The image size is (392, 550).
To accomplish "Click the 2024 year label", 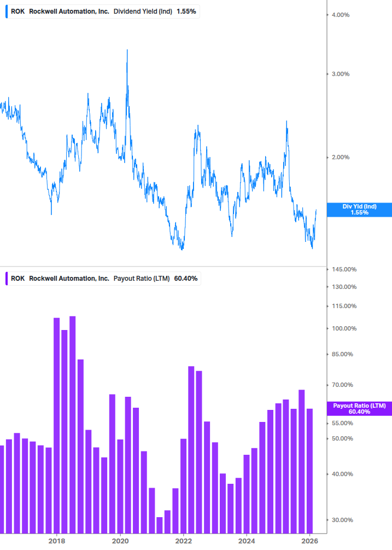I will click(247, 541).
